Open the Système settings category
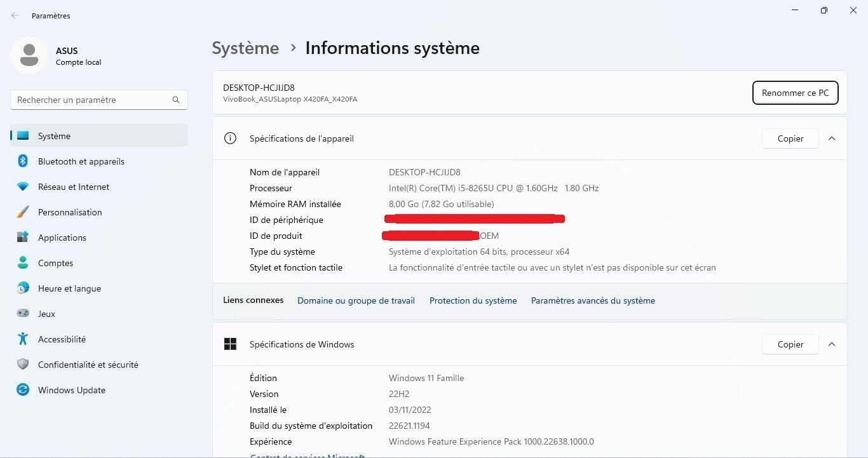 pyautogui.click(x=99, y=136)
